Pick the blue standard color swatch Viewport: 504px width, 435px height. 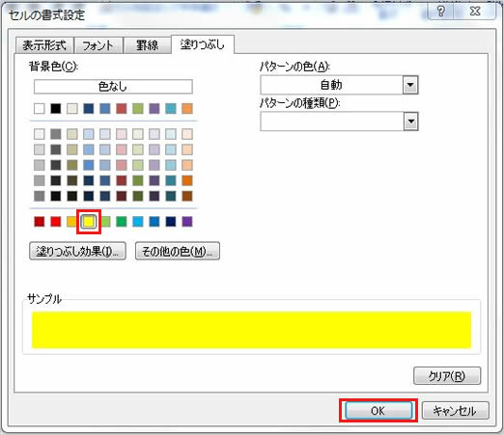tap(154, 222)
